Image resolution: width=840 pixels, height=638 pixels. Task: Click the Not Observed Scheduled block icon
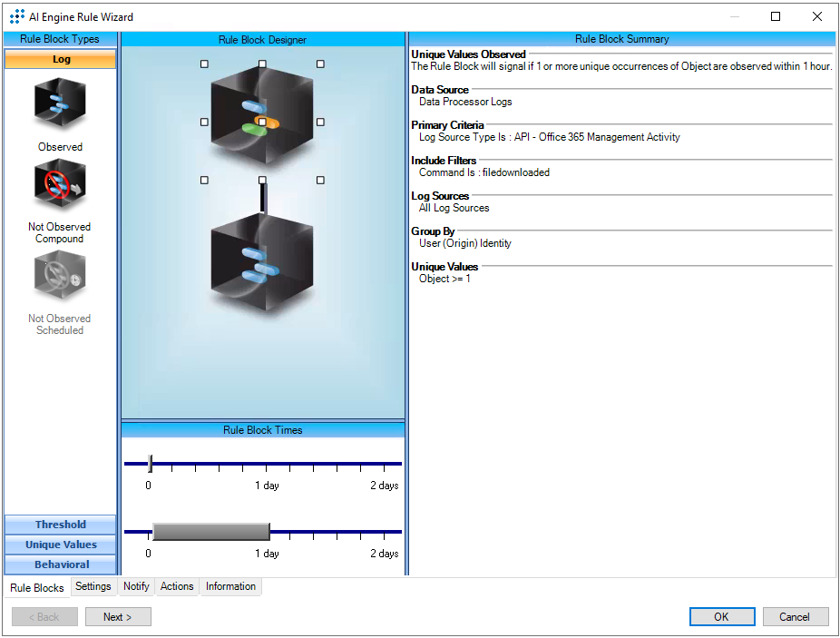60,276
